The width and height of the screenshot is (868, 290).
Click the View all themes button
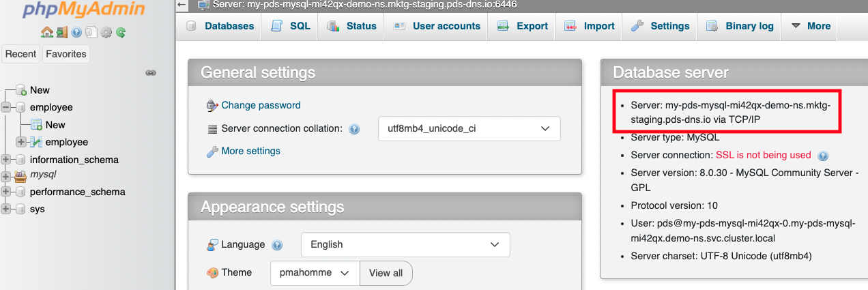coord(386,273)
